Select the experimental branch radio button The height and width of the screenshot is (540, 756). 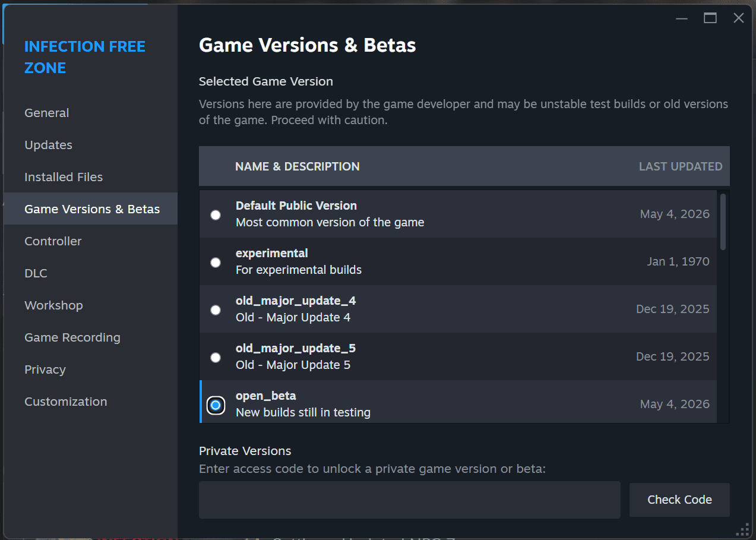(x=216, y=262)
